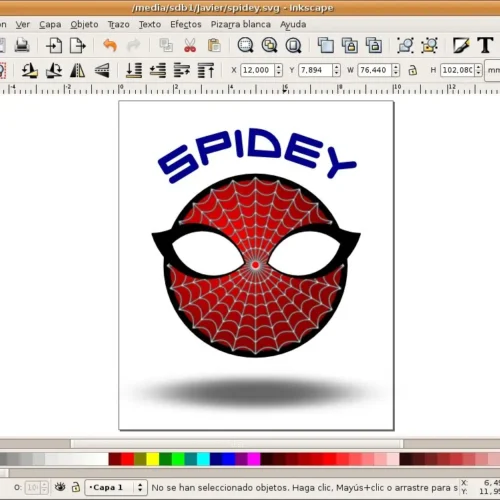Click the Unlink clone icon
500x500 pixels.
click(x=374, y=45)
